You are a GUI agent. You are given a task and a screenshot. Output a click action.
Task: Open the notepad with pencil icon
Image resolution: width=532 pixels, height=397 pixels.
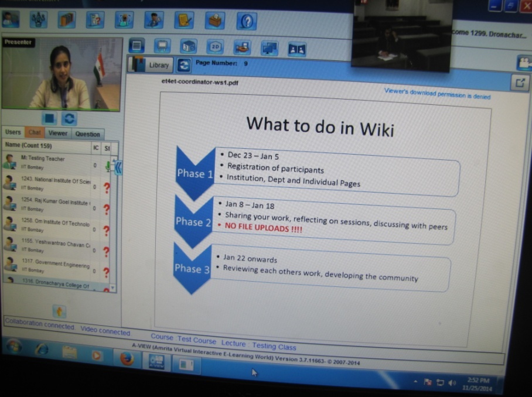(x=184, y=20)
